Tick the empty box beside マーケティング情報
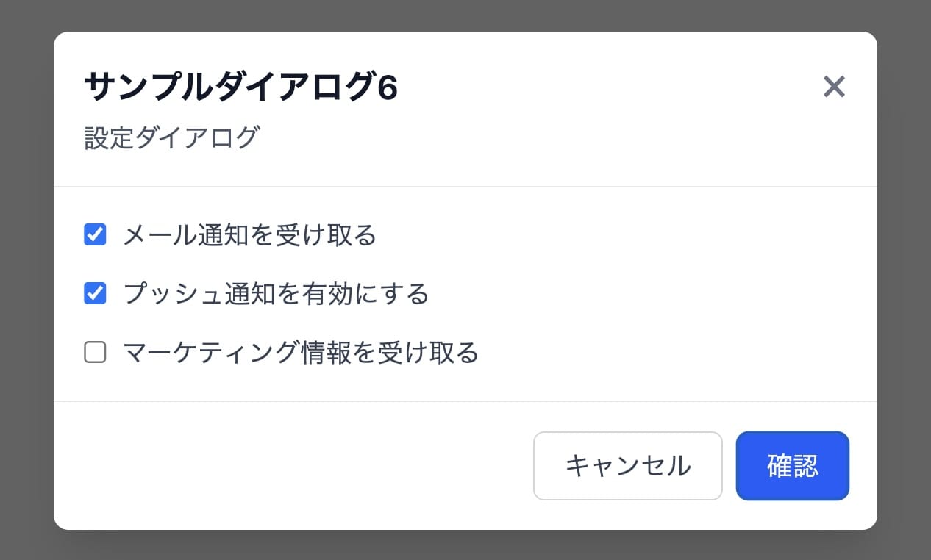Viewport: 931px width, 560px height. [x=95, y=353]
